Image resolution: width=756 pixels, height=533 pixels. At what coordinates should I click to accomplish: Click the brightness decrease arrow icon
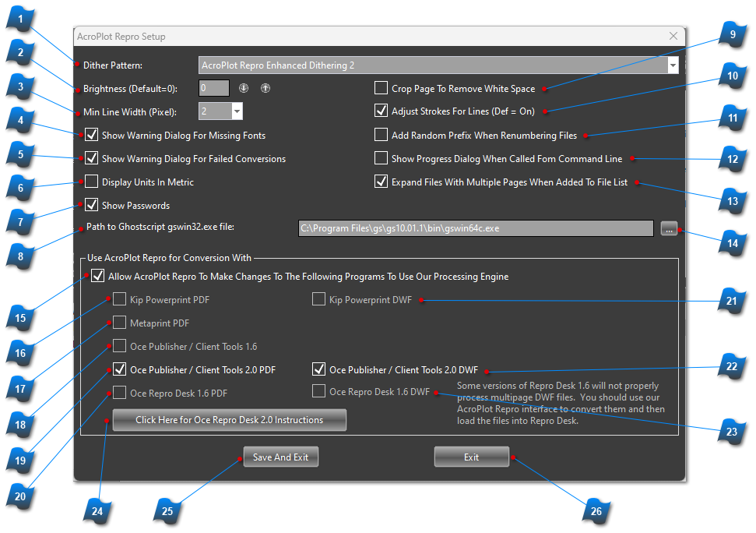(x=244, y=88)
